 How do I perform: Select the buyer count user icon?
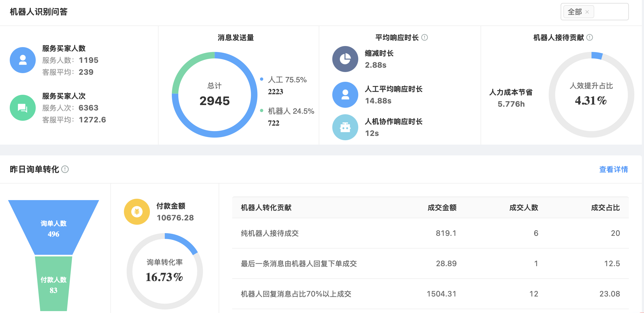(23, 60)
